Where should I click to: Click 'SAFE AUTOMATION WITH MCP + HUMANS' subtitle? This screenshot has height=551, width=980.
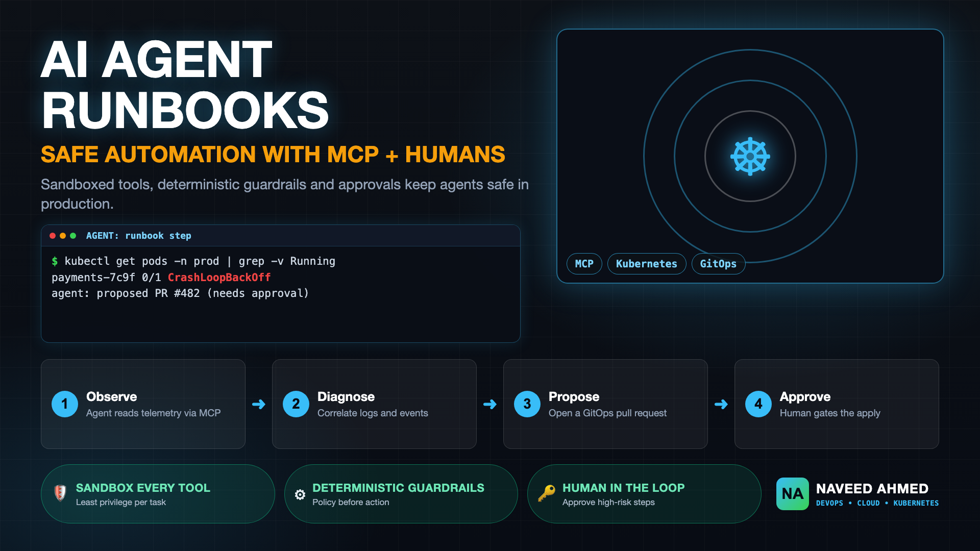[273, 155]
